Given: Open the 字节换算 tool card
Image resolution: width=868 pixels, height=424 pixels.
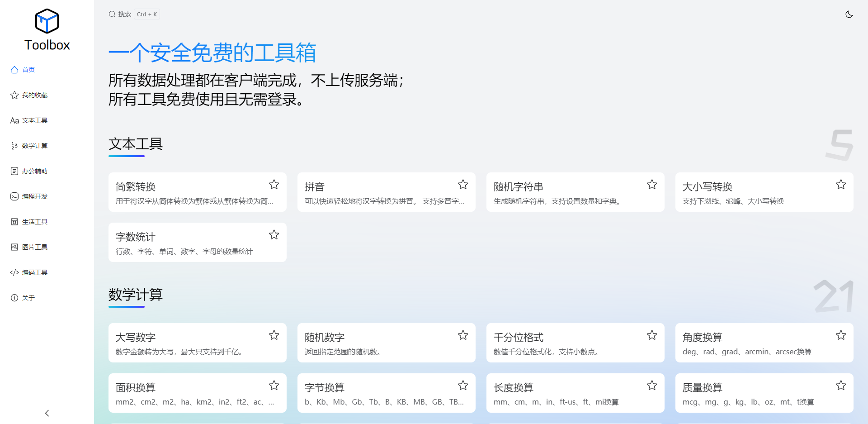Looking at the screenshot, I should [387, 393].
